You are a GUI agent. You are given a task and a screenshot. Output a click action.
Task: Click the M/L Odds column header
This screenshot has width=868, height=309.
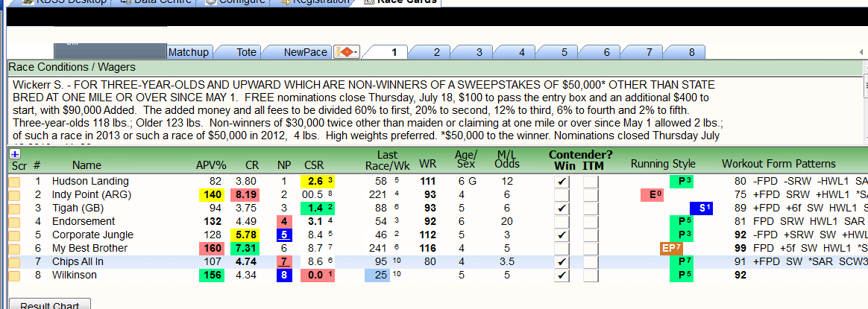[508, 160]
